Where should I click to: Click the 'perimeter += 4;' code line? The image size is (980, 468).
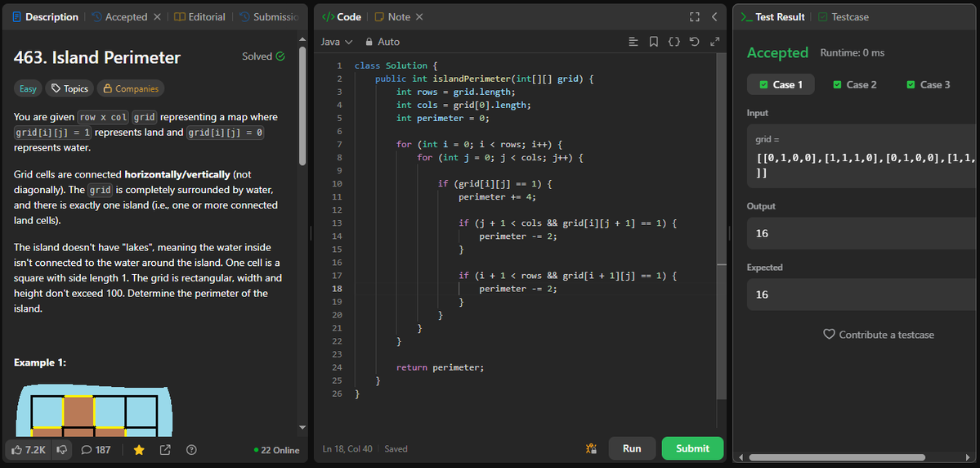pyautogui.click(x=498, y=196)
